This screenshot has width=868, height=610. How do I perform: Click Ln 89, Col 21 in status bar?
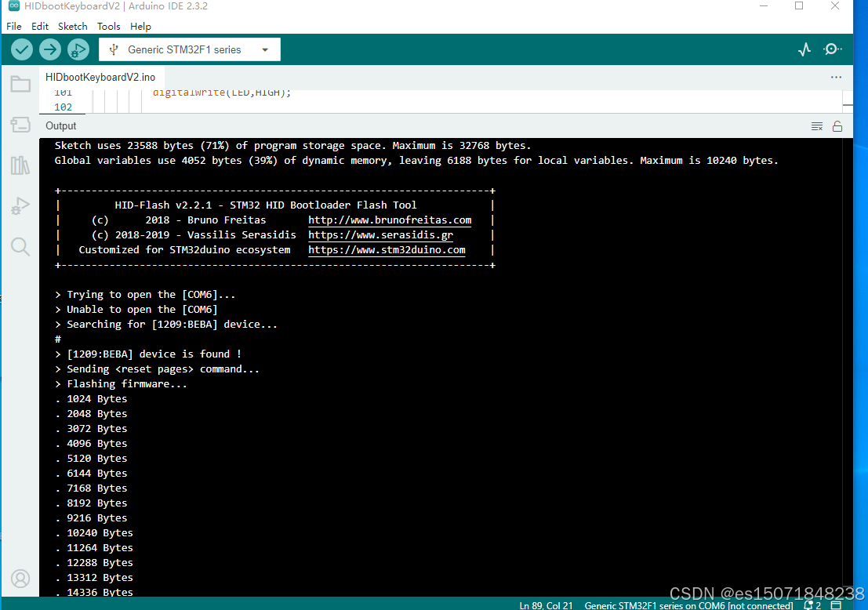click(x=546, y=605)
